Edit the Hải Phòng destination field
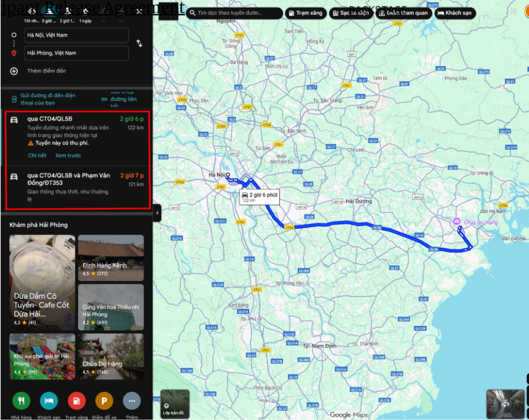This screenshot has width=529, height=420. [x=76, y=53]
